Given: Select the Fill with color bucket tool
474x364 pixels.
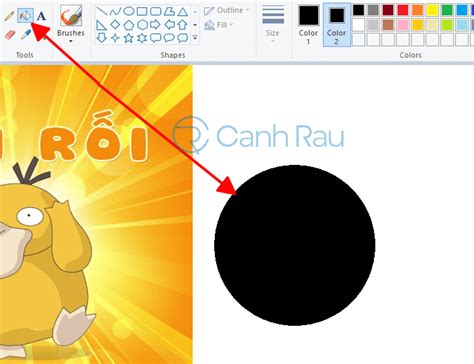Looking at the screenshot, I should 25,15.
